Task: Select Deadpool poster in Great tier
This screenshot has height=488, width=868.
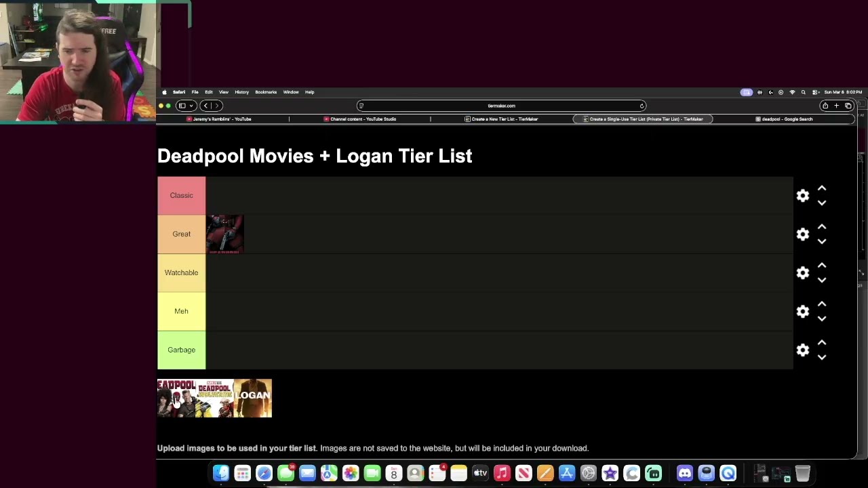Action: (x=224, y=234)
